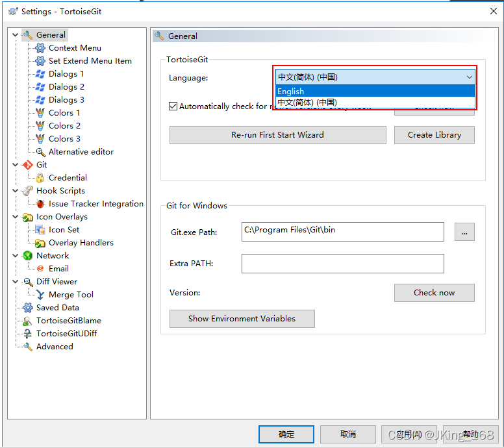Image resolution: width=504 pixels, height=448 pixels.
Task: Collapse the Icon Overlays tree node
Action: (x=15, y=217)
